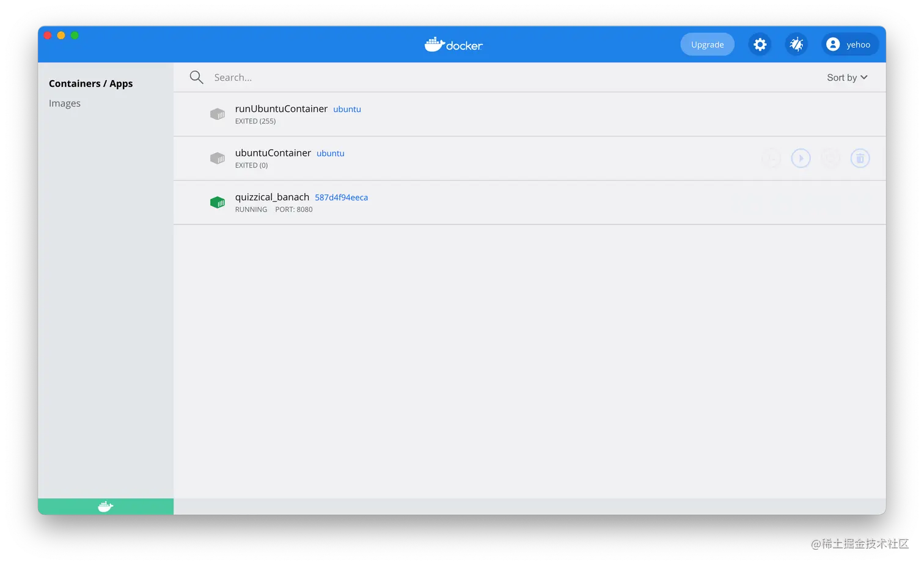Close the window with red button
Viewport: 924px width, 565px height.
48,35
